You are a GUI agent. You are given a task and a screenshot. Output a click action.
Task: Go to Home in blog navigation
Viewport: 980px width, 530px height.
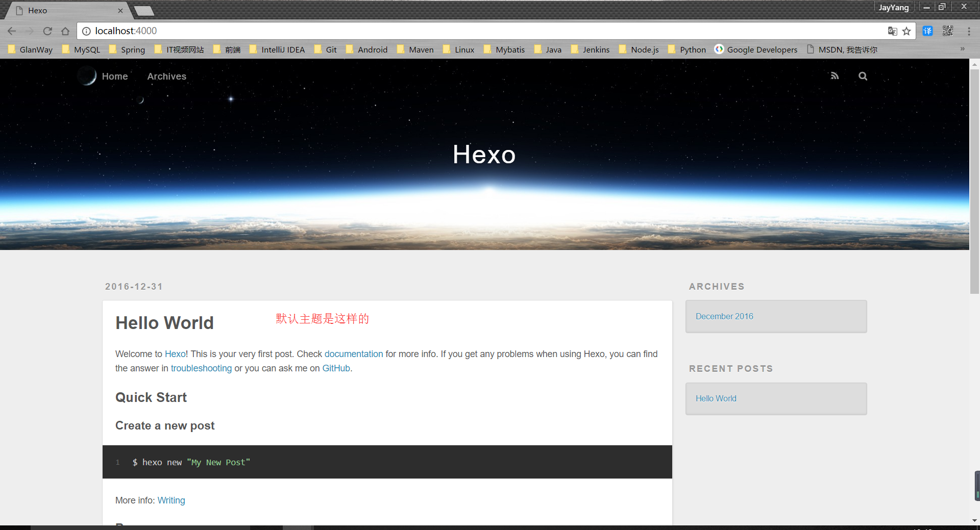coord(115,77)
